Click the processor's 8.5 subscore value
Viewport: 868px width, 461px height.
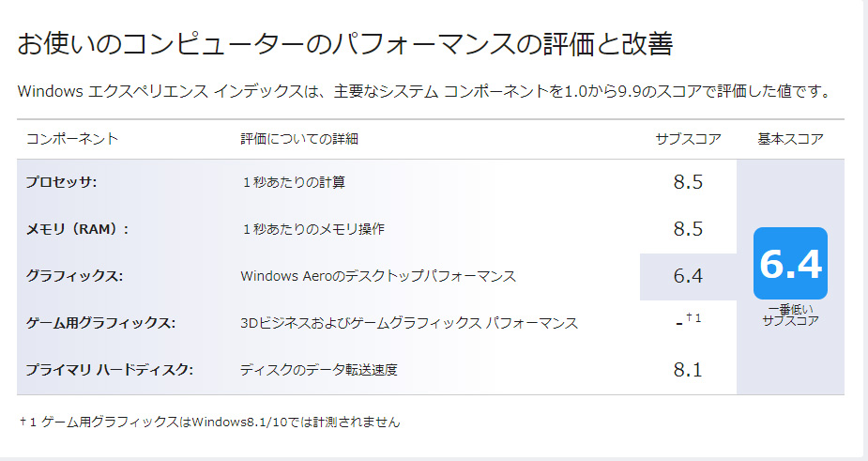688,182
